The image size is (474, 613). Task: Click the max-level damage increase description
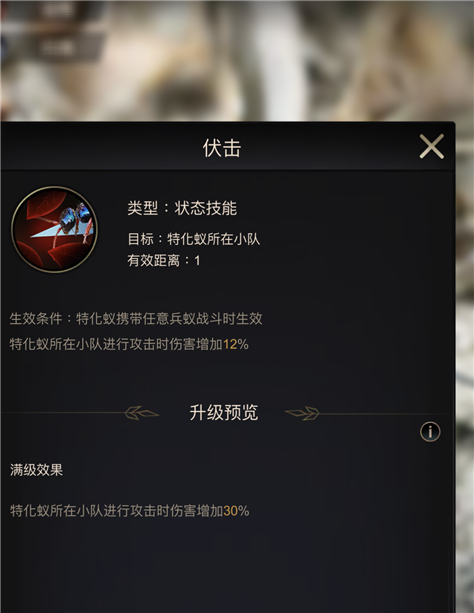(x=129, y=511)
